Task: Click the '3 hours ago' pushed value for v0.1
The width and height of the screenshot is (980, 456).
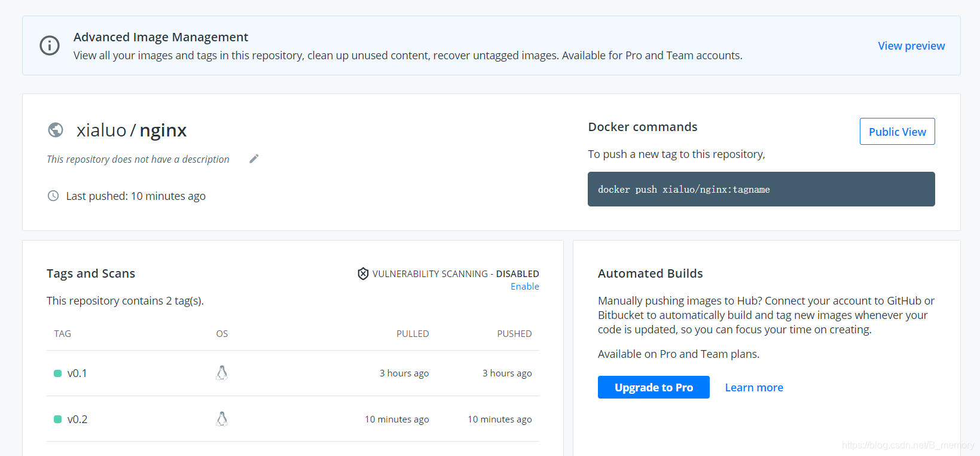Action: pyautogui.click(x=507, y=373)
